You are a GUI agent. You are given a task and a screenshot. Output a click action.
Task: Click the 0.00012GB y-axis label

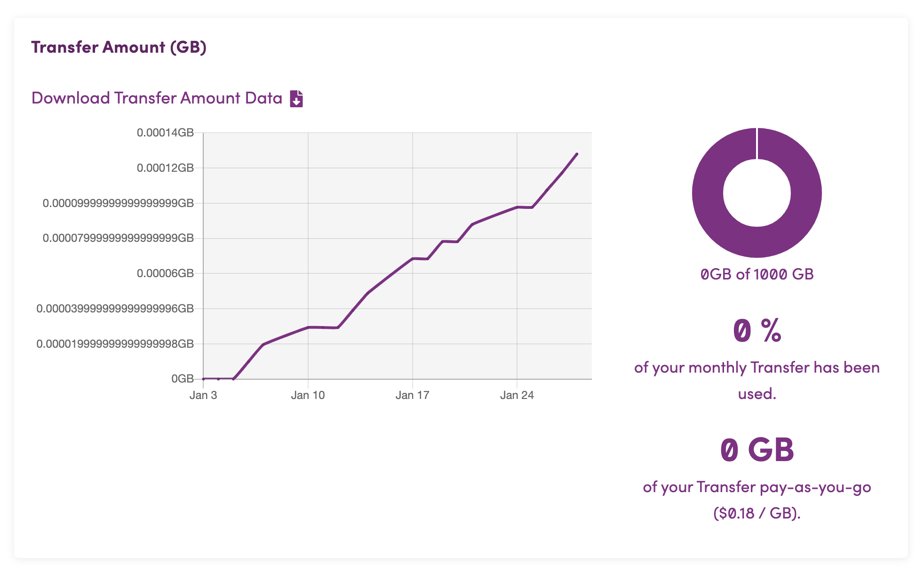pos(165,168)
